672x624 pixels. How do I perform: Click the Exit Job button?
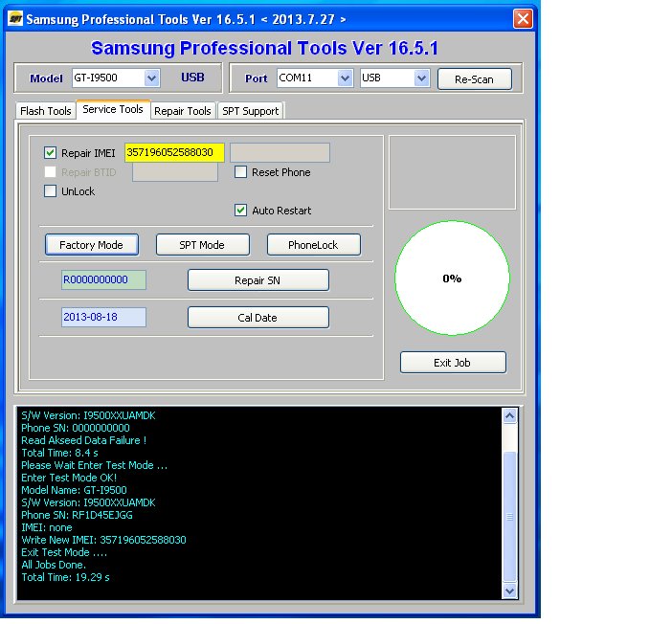pyautogui.click(x=453, y=363)
